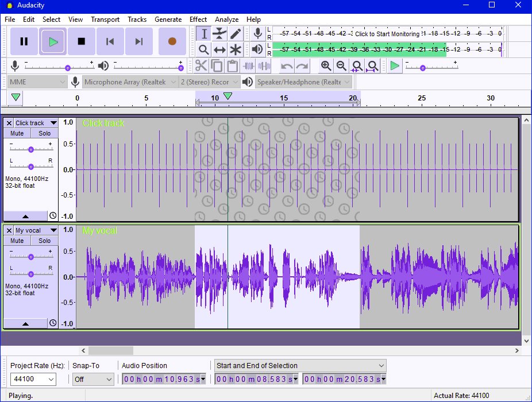532x402 pixels.
Task: Collapse the Click track
Action: click(x=25, y=216)
